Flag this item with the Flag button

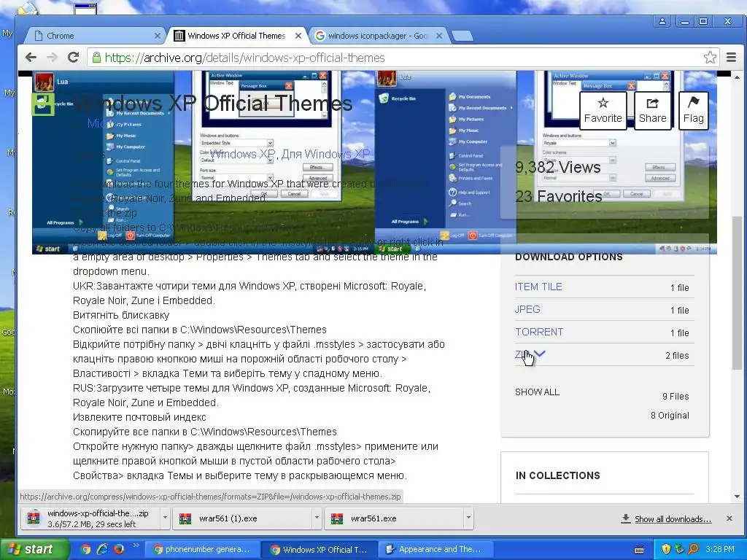(x=693, y=111)
